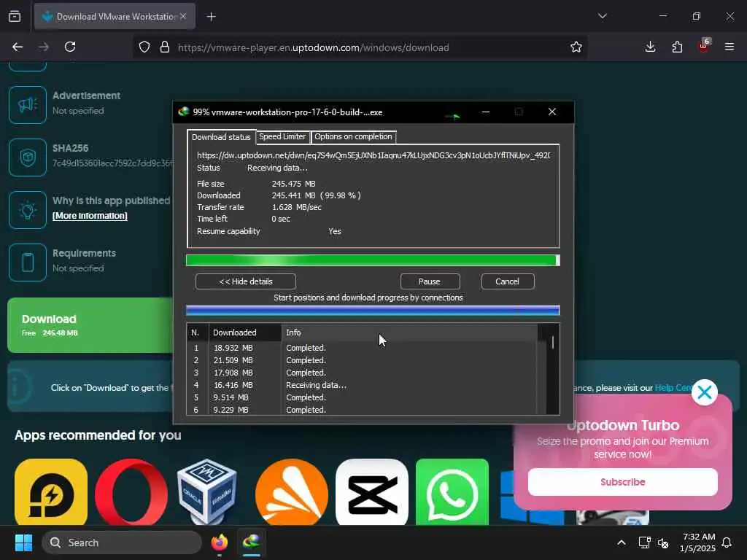747x560 pixels.
Task: Click the browser address bar URL
Action: coord(313,47)
